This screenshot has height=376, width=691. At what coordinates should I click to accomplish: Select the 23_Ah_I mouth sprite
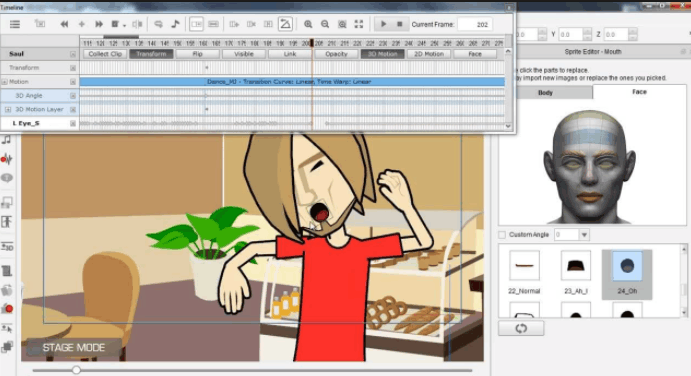[576, 272]
